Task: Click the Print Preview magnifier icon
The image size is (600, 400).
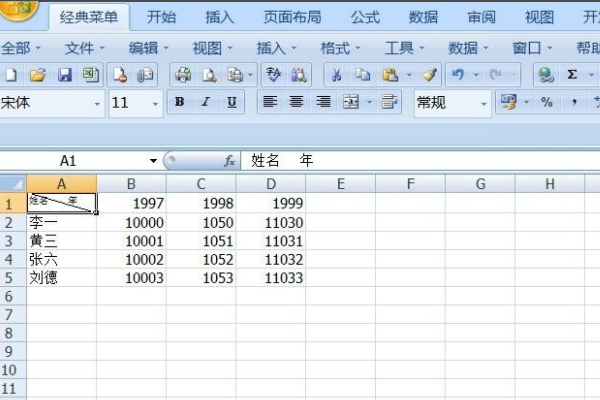Action: pyautogui.click(x=209, y=75)
